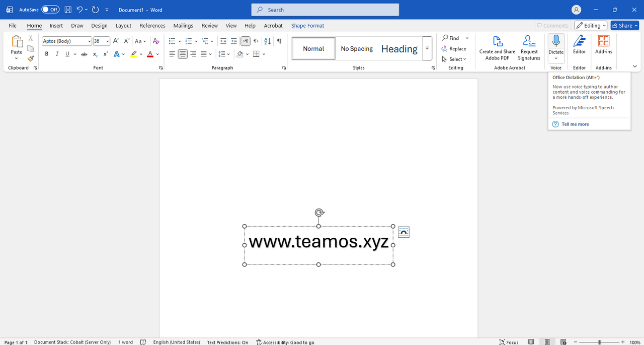Open the font size dropdown
This screenshot has height=345, width=644.
[x=108, y=41]
